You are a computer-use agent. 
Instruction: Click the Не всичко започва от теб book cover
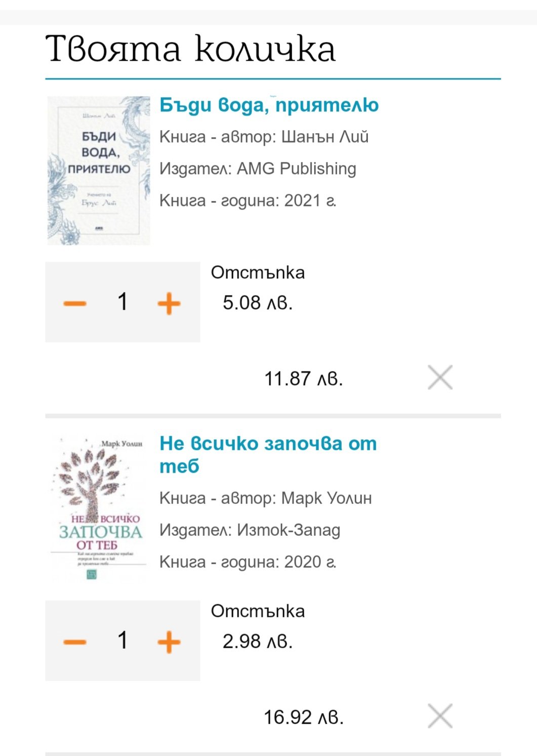click(99, 509)
